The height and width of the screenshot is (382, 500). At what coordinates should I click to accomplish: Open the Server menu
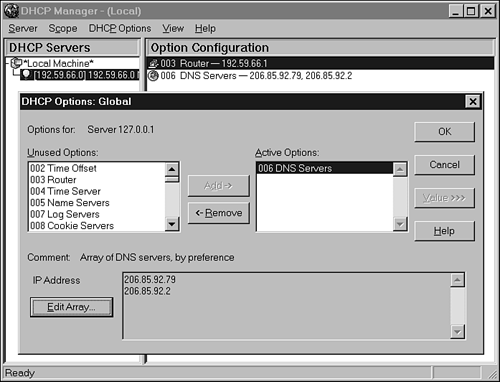click(x=23, y=28)
